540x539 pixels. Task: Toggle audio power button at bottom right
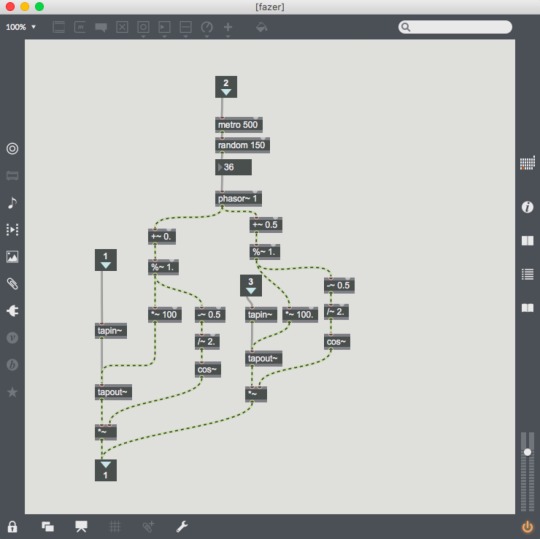click(x=527, y=527)
